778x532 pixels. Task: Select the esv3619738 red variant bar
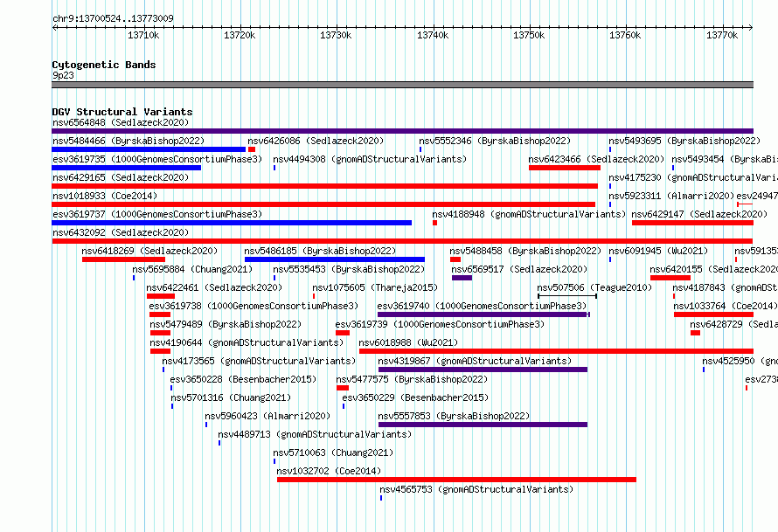coord(160,314)
